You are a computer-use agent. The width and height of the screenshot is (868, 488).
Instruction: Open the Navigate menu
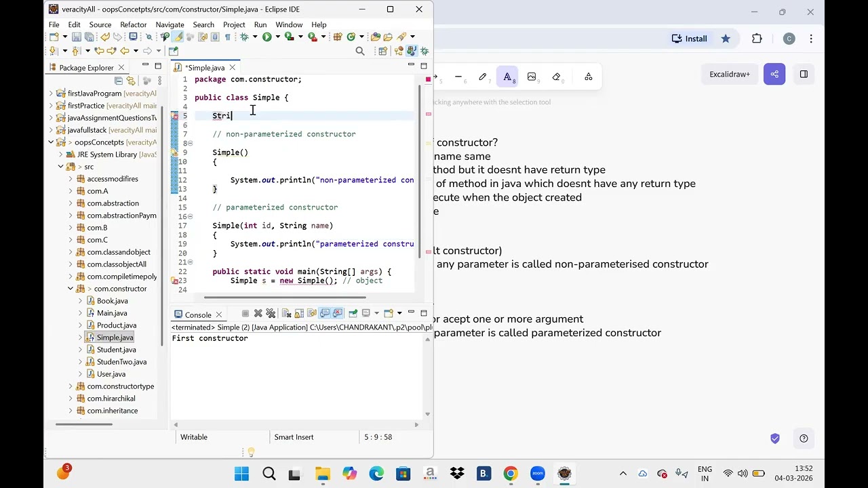[170, 24]
